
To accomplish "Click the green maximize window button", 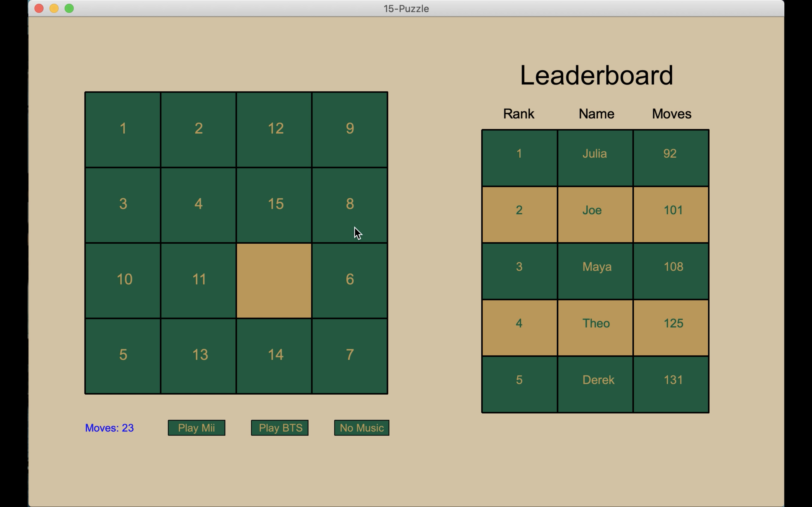I will click(69, 8).
